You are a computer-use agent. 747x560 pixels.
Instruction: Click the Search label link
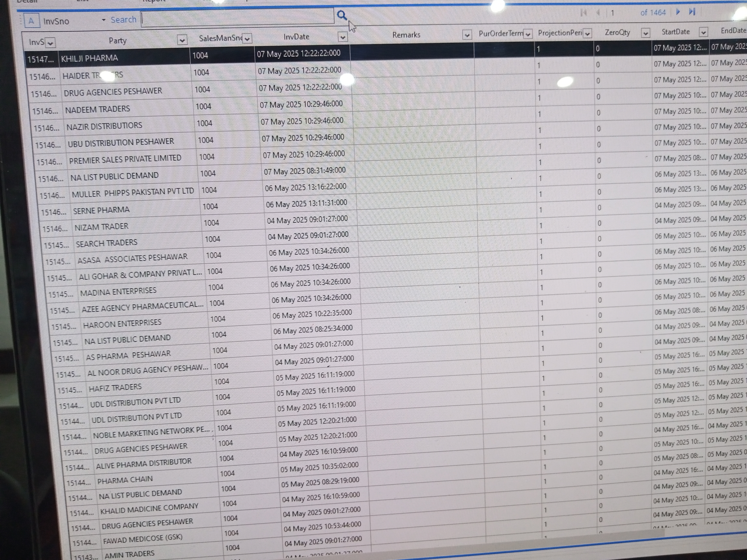[123, 20]
